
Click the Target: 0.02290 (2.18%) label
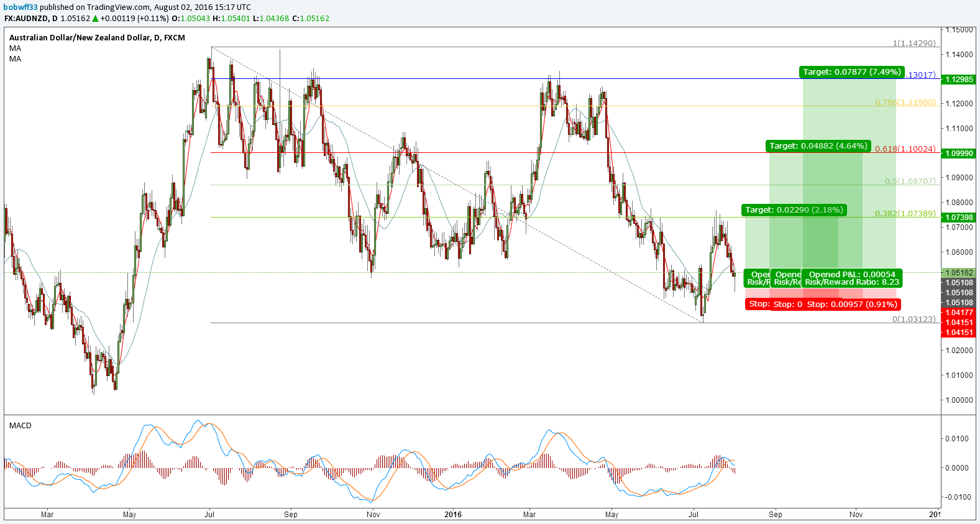[x=795, y=210]
